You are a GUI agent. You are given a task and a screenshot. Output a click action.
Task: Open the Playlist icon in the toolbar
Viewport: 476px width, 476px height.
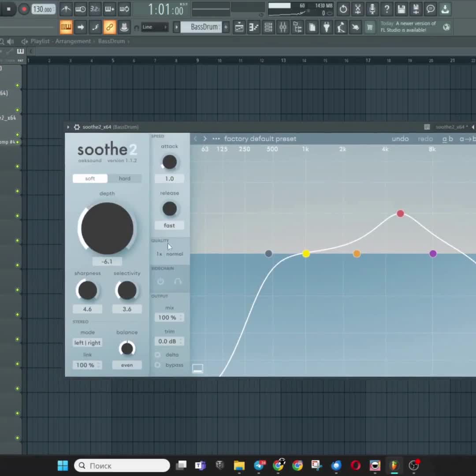click(239, 27)
